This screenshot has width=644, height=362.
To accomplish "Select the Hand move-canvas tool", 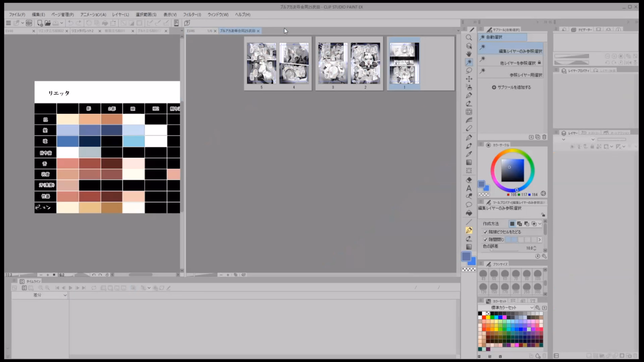I will click(469, 54).
